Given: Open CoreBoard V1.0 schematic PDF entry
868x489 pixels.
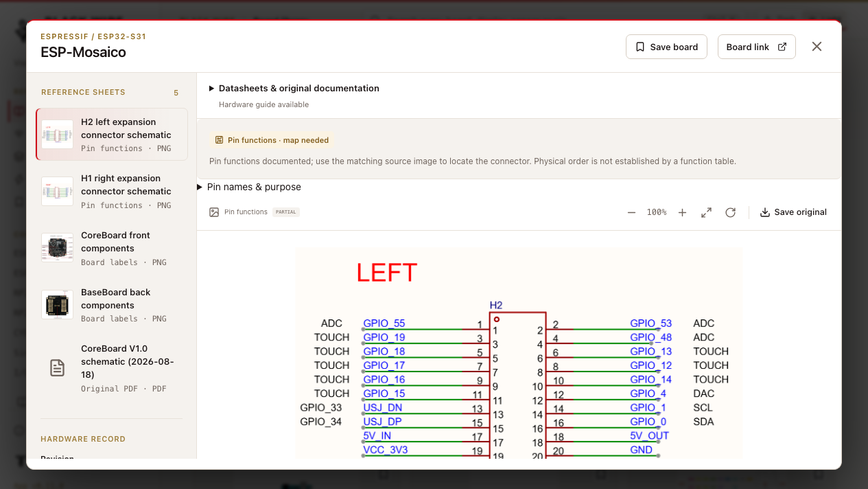Looking at the screenshot, I should (x=111, y=368).
